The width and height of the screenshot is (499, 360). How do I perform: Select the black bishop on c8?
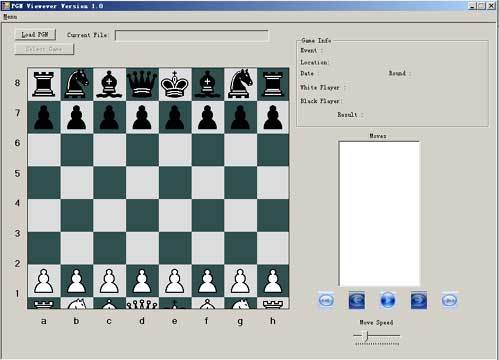(109, 84)
